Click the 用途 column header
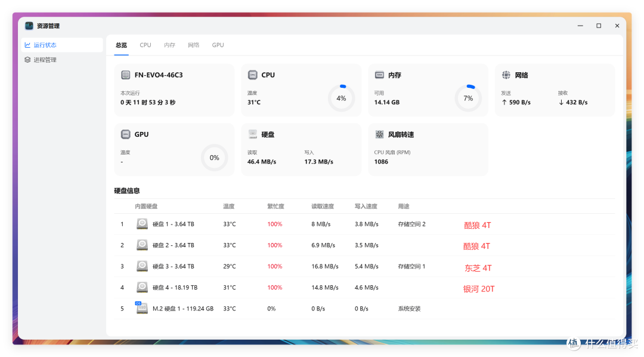 [x=404, y=206]
